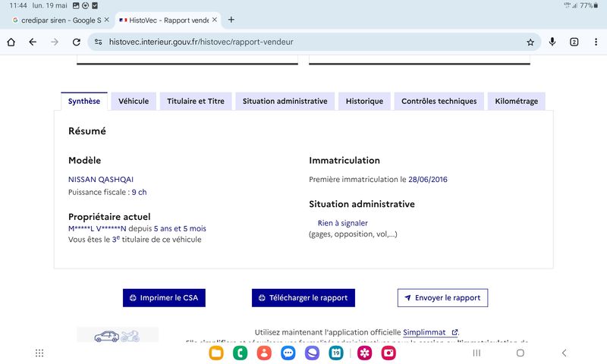Go back with the left arrow
This screenshot has height=364, width=607.
pos(33,42)
